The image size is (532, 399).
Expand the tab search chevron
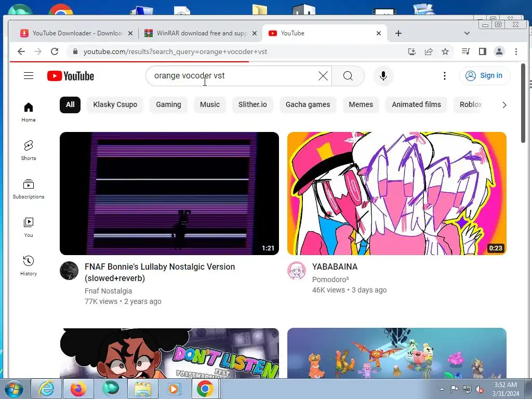pos(467,33)
